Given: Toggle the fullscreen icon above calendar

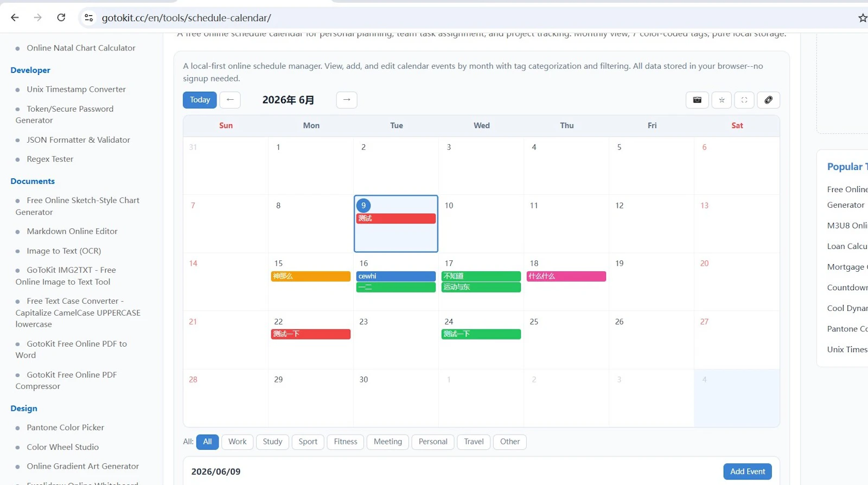Looking at the screenshot, I should click(744, 100).
